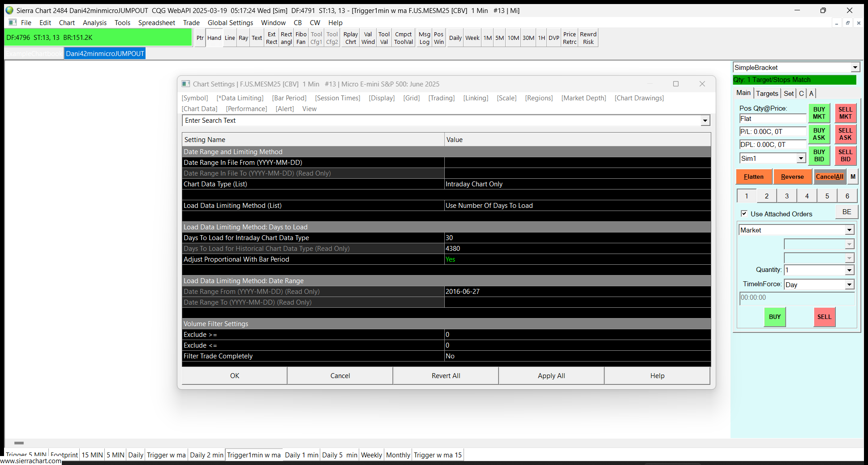Select the Fibo Fan tool

coord(301,38)
